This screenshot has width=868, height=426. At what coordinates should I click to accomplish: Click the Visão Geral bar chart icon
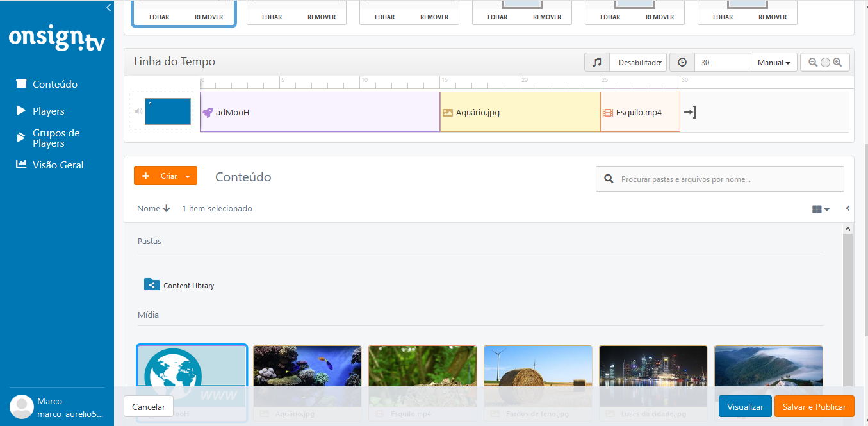(21, 164)
